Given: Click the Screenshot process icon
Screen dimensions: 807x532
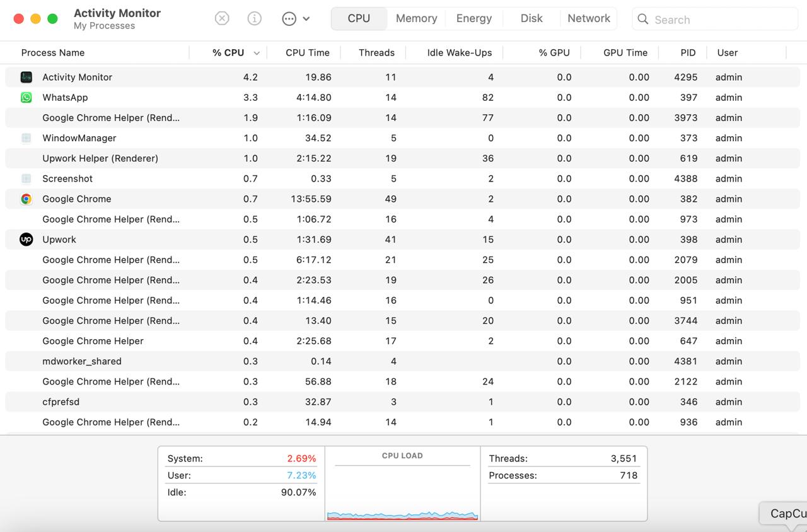Looking at the screenshot, I should [x=26, y=178].
